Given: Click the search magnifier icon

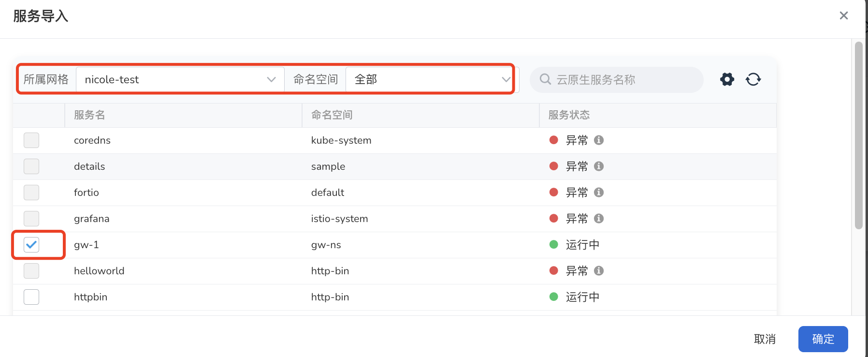Looking at the screenshot, I should click(545, 79).
